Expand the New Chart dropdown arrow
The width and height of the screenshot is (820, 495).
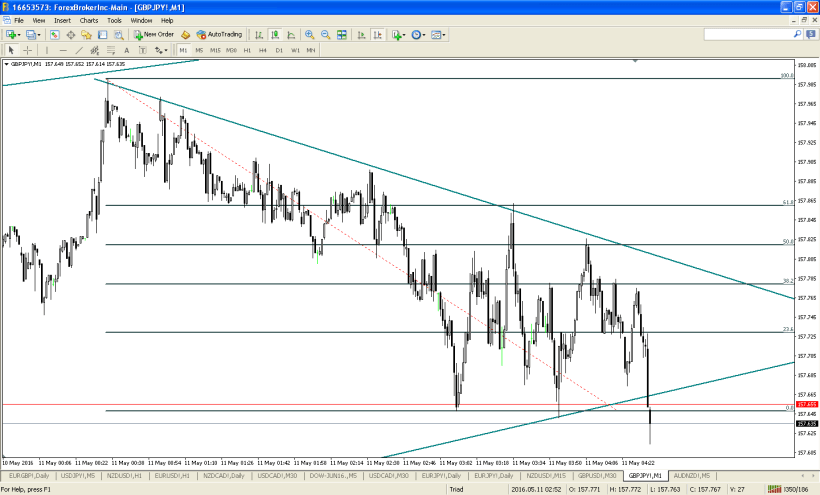tap(19, 35)
